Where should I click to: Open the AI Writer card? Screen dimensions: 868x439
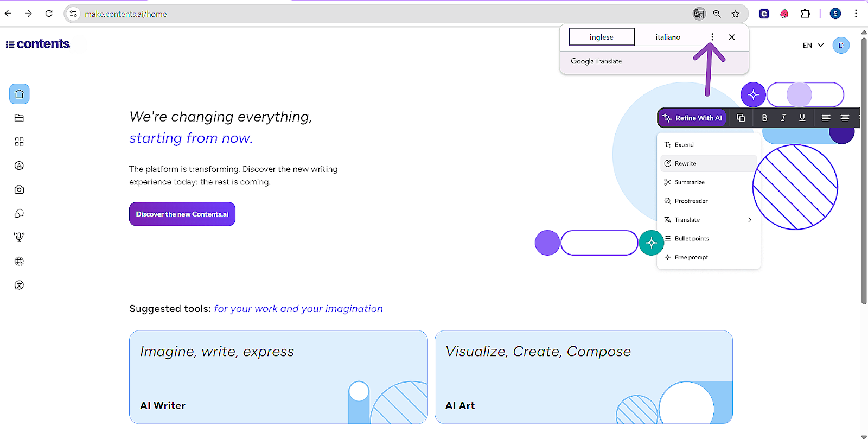(278, 377)
